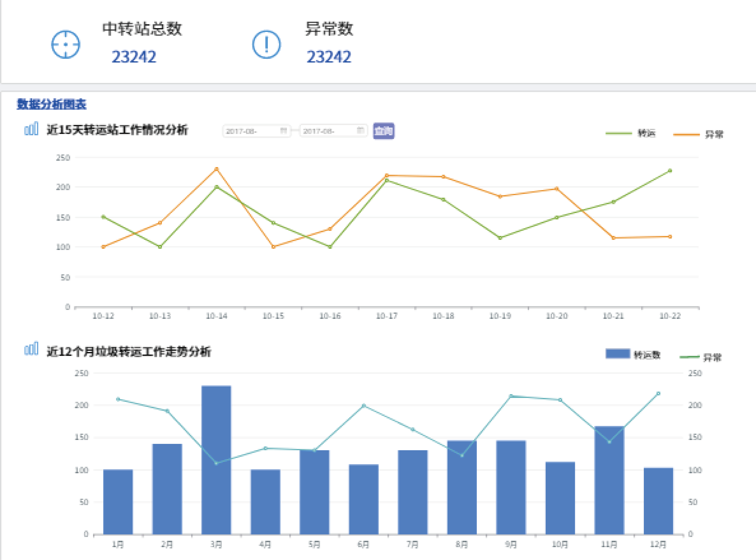
Task: Open the 数据分析图表 link
Action: [52, 104]
